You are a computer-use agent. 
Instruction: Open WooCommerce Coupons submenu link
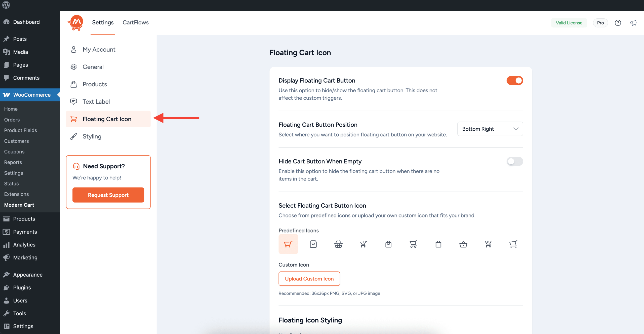[14, 152]
